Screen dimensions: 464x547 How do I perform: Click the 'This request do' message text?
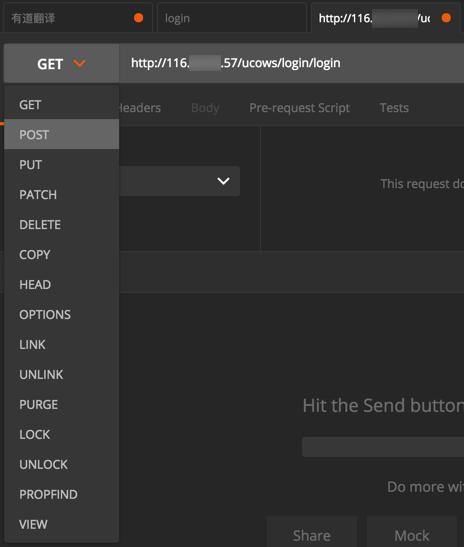[422, 183]
